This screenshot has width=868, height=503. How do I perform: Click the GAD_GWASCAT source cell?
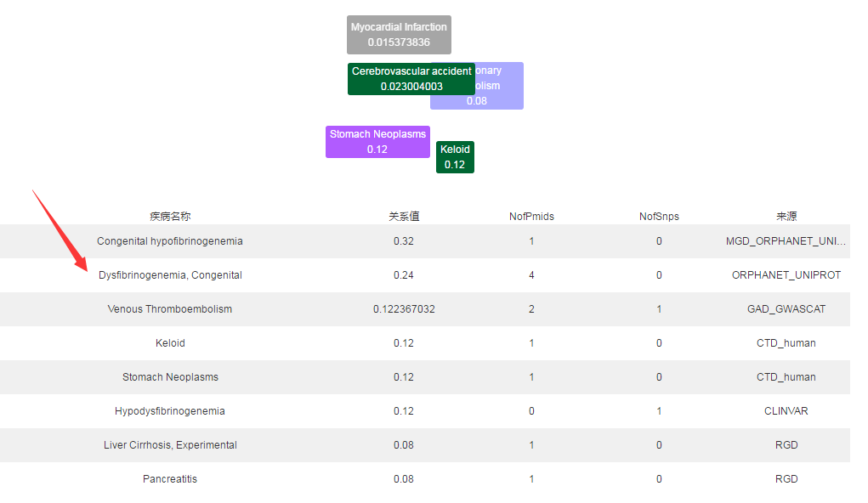coord(786,309)
